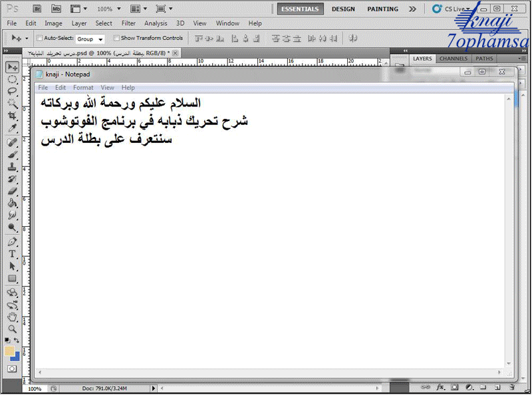
Task: Switch to the Design workspace
Action: 343,9
